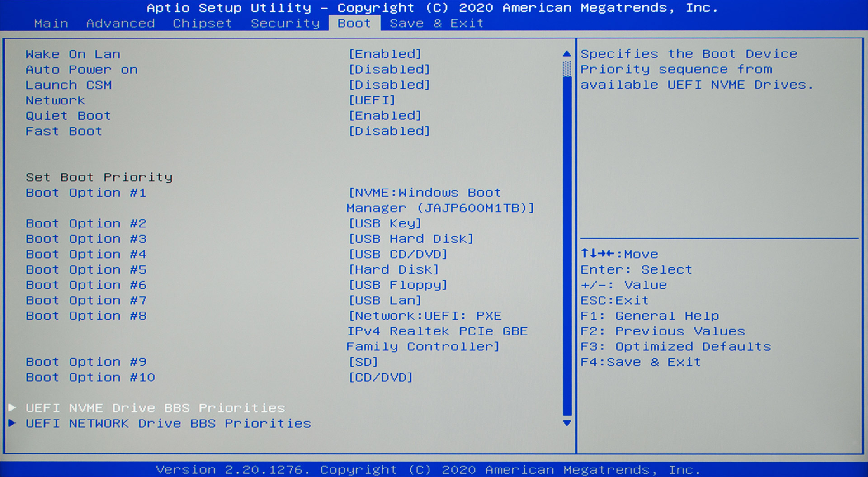Image resolution: width=868 pixels, height=477 pixels.
Task: Click arrow beside UEFI NVME Drive BBS Priorities
Action: point(12,408)
